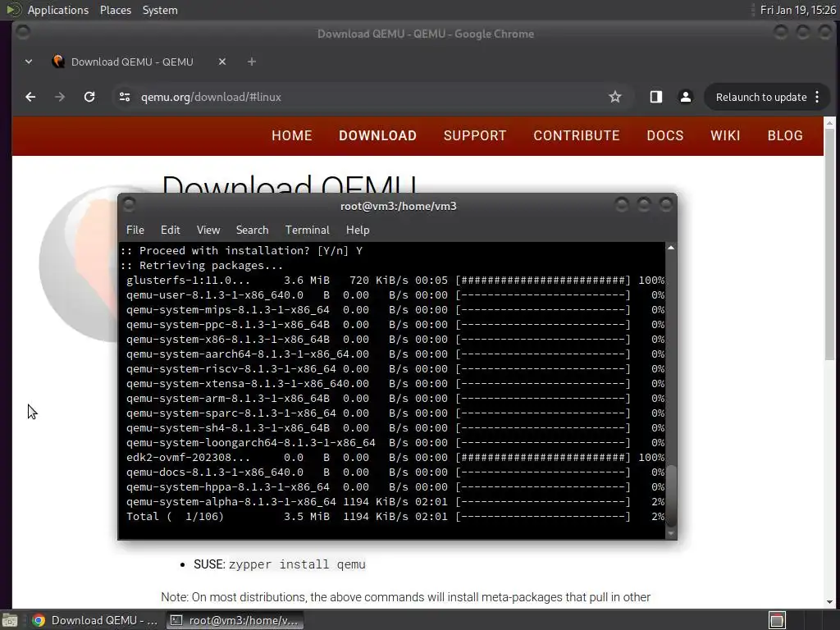This screenshot has width=840, height=630.
Task: Click the edk2-ovmf-202308 package line
Action: coord(395,458)
